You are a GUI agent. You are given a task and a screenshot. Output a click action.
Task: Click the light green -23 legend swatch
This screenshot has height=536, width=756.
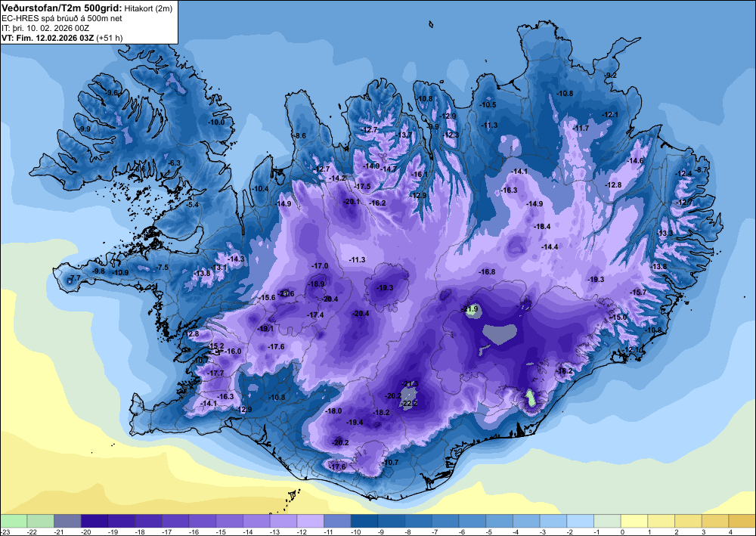(x=14, y=521)
